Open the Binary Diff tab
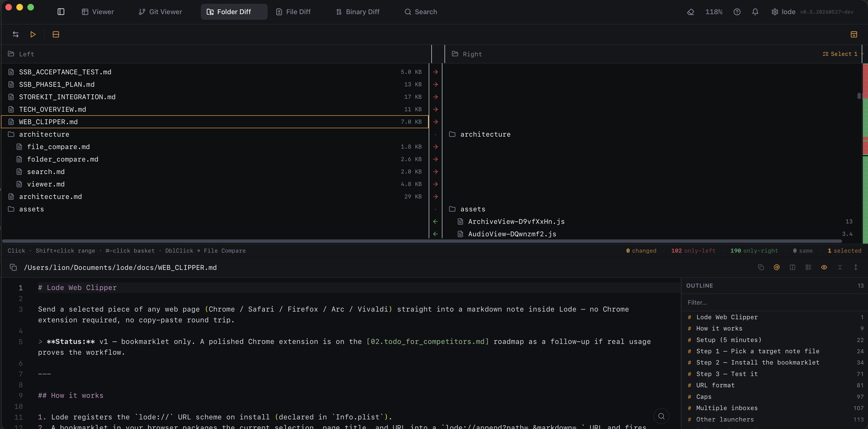The width and height of the screenshot is (868, 429). pos(358,12)
